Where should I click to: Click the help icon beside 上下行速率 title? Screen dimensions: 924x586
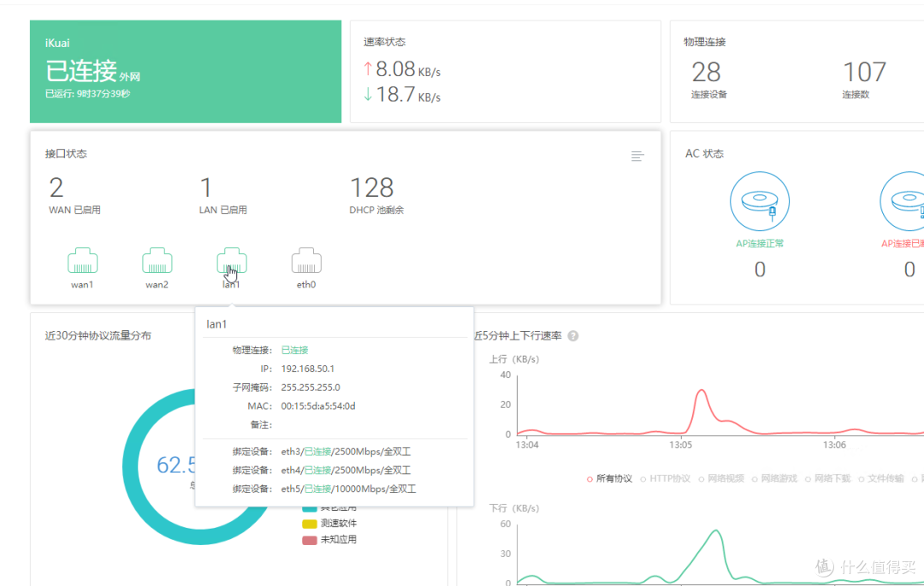(573, 336)
